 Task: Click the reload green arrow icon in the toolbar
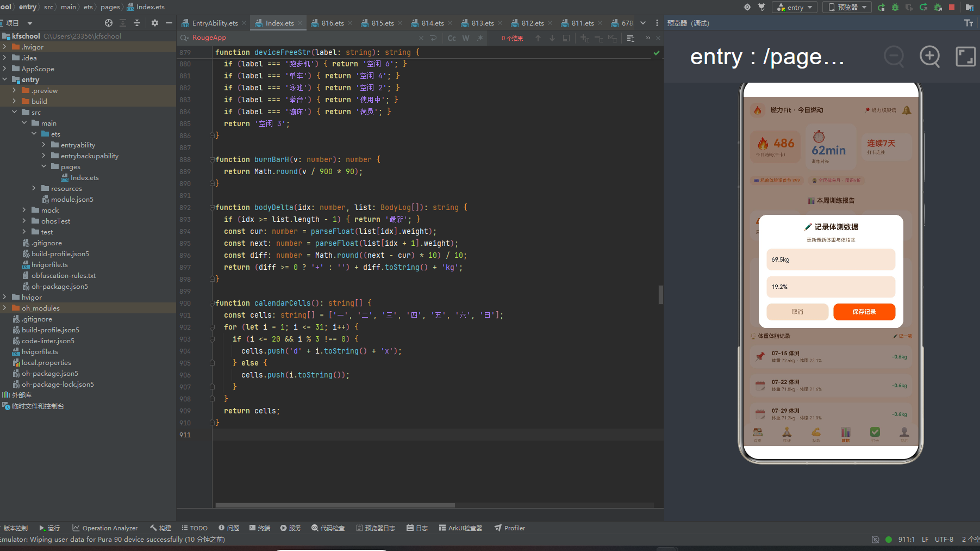[923, 7]
